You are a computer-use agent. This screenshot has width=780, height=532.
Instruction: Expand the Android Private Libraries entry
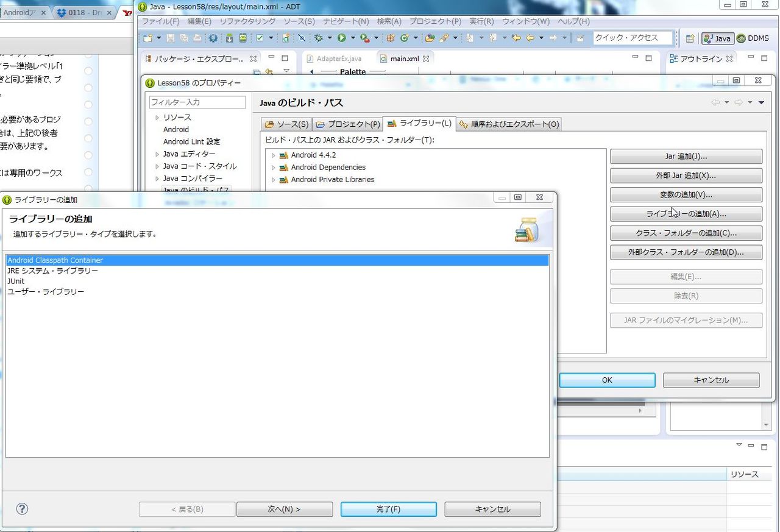tap(273, 180)
